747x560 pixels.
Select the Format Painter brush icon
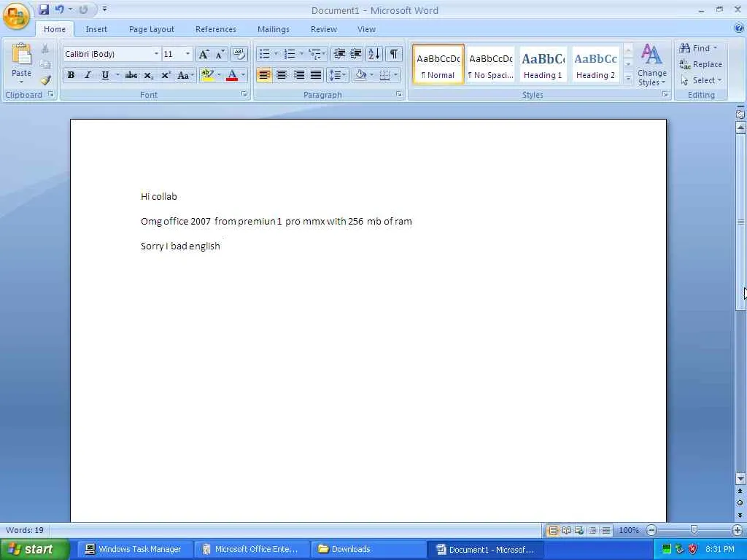click(x=45, y=80)
